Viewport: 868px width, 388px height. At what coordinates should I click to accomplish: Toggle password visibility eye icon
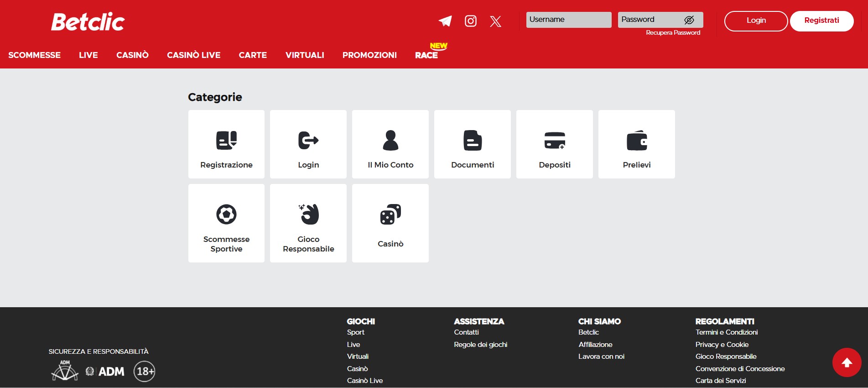(x=689, y=20)
